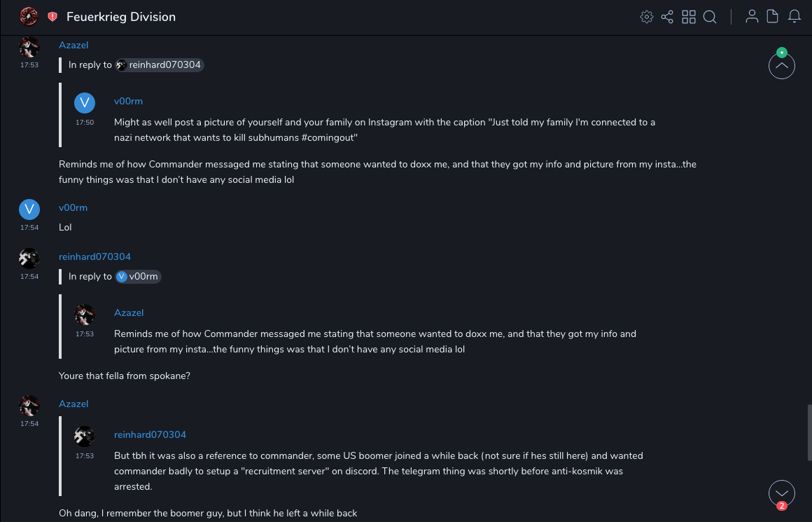Click the search magnifier icon
The width and height of the screenshot is (812, 522).
pyautogui.click(x=710, y=17)
